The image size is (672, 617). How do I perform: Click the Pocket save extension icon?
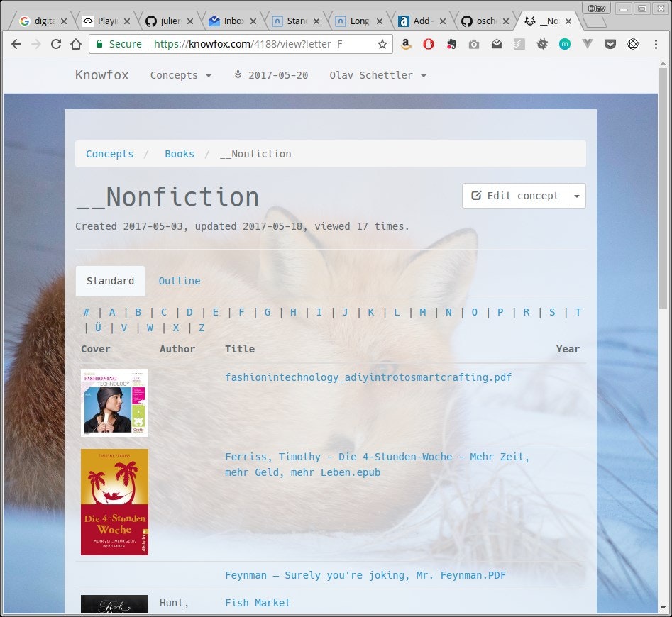[610, 44]
